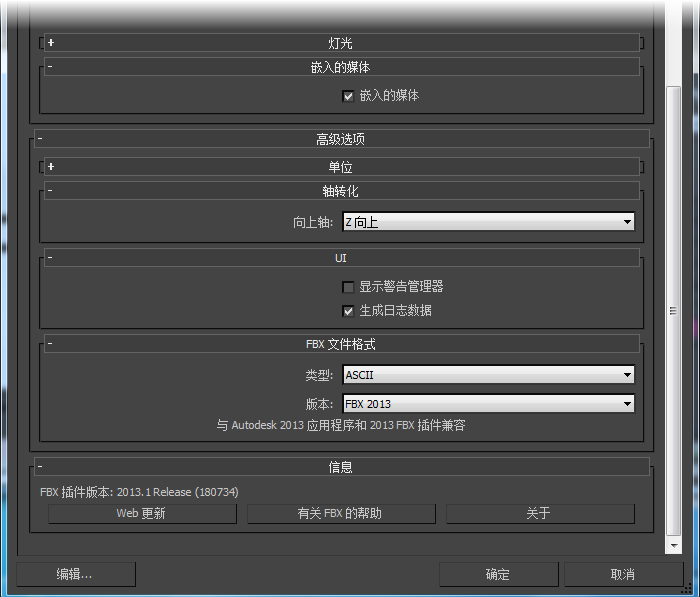Enable the 显示警告管理器 checkbox
This screenshot has width=700, height=597.
coord(348,287)
